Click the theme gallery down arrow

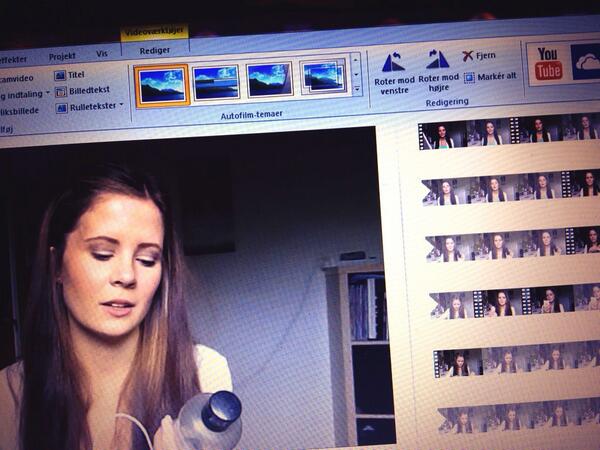coord(357,74)
